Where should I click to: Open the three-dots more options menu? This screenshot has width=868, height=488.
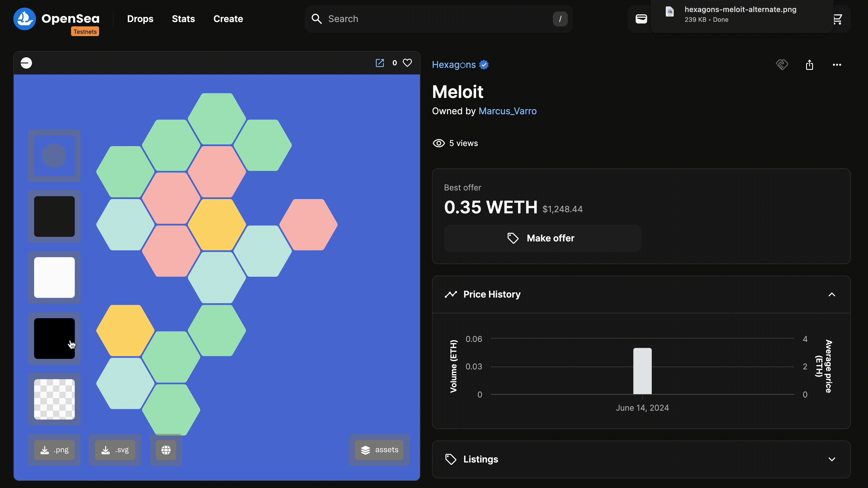(x=837, y=65)
